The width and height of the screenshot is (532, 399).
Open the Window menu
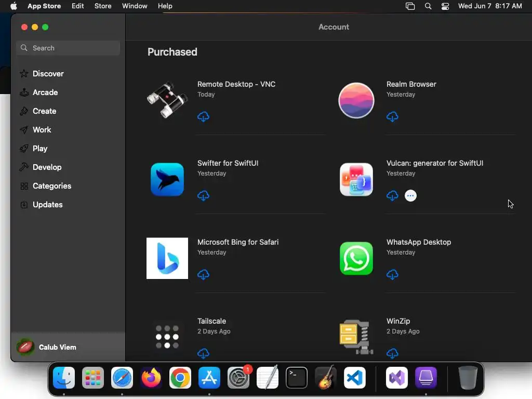pyautogui.click(x=135, y=6)
